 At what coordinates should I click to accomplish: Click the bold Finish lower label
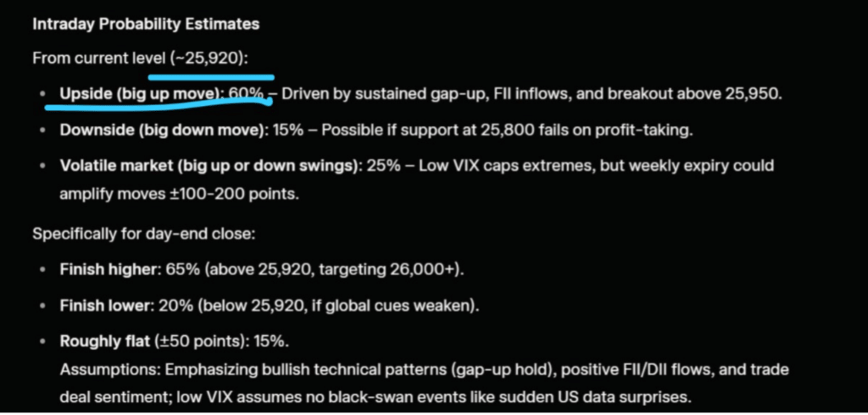[x=102, y=305]
